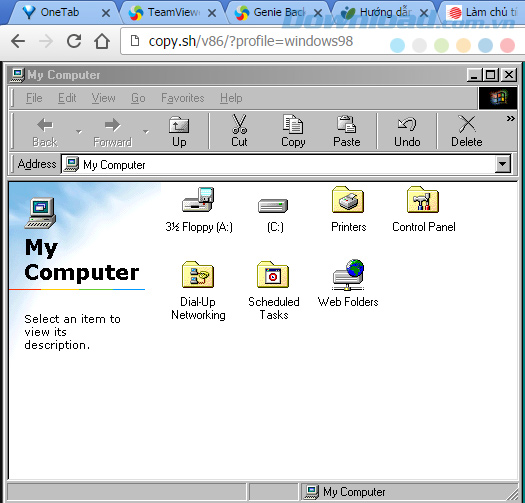Click the Delete X toolbar icon

click(x=467, y=124)
